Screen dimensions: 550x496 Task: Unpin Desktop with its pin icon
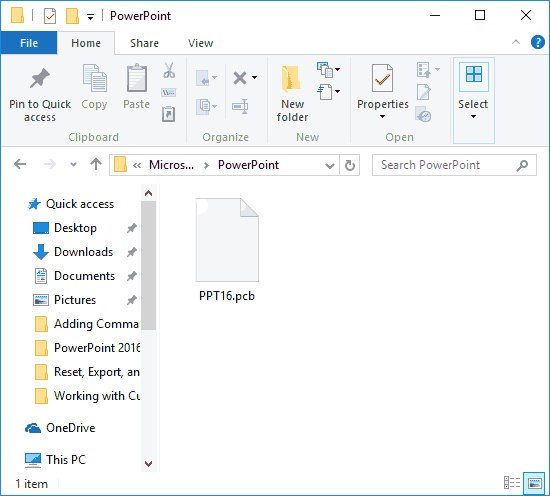click(x=132, y=228)
